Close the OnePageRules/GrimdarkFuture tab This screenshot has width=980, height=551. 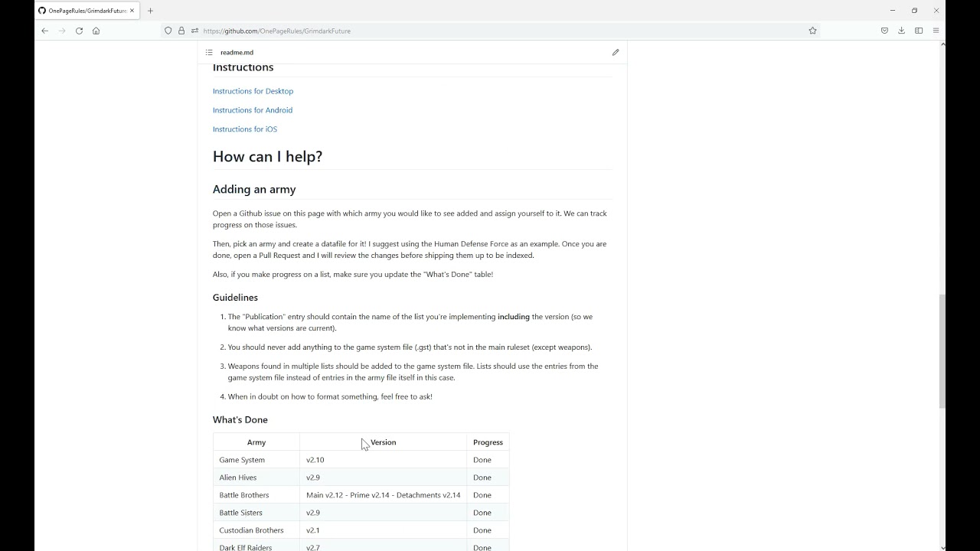click(x=133, y=11)
